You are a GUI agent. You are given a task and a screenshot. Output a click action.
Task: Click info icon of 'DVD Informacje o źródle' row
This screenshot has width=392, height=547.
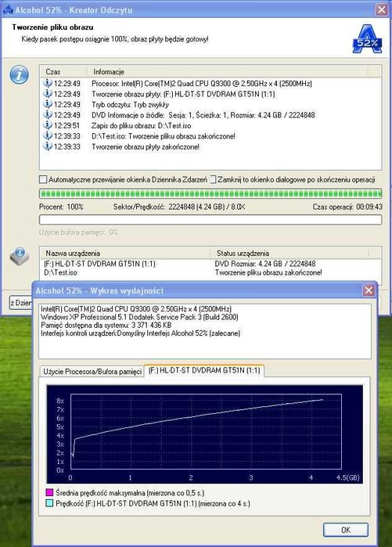pos(48,114)
